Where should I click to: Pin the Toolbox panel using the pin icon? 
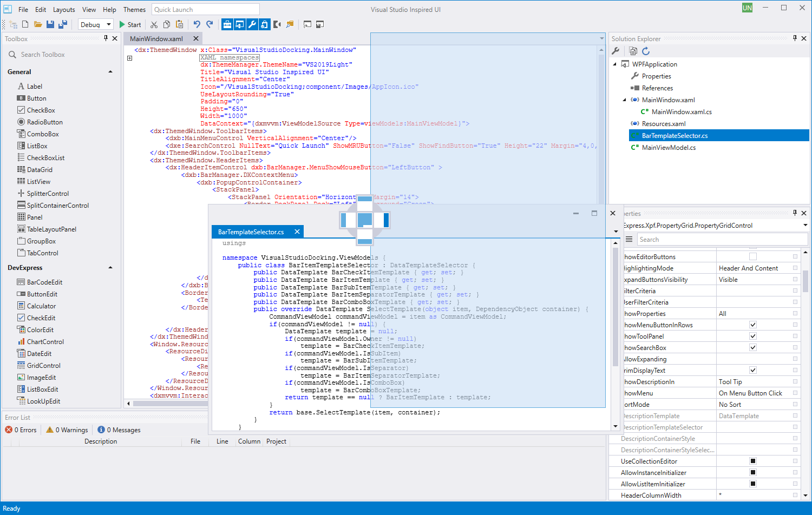(106, 38)
